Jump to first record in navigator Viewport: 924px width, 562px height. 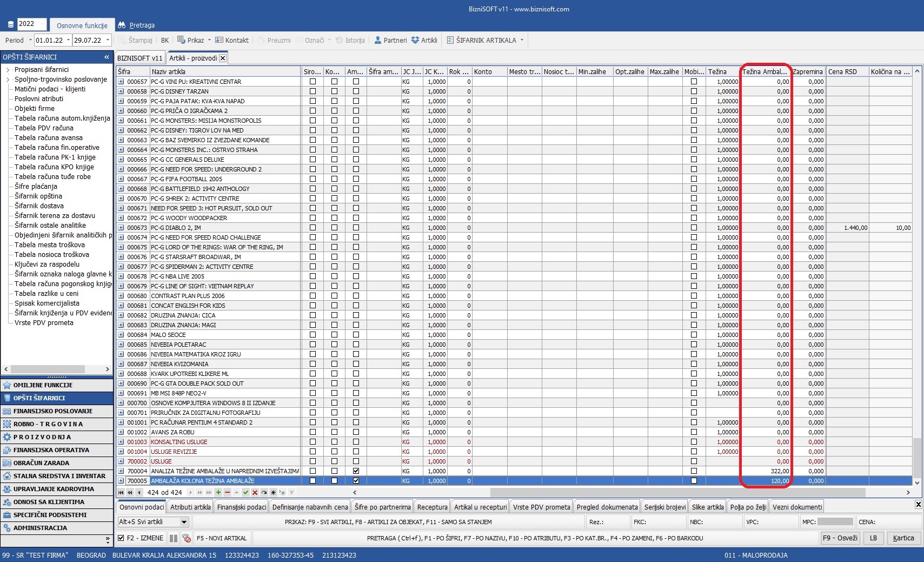pos(121,493)
